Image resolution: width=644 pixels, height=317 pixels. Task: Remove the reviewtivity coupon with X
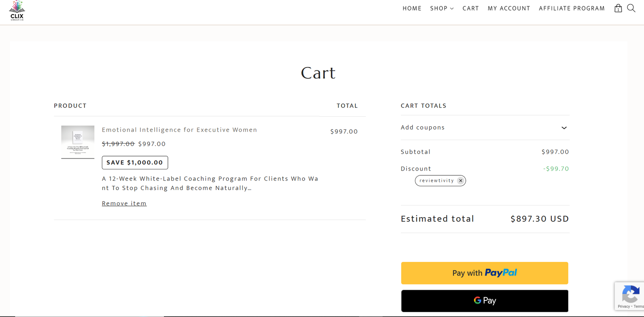(x=460, y=181)
